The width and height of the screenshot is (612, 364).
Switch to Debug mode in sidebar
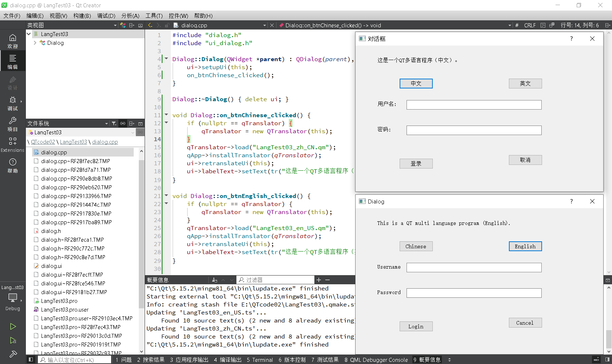tap(12, 103)
